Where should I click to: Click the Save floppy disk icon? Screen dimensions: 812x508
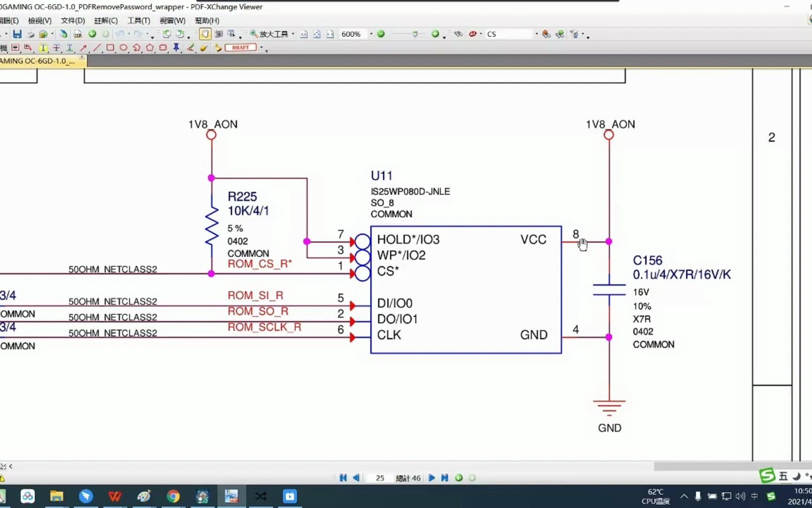click(17, 34)
